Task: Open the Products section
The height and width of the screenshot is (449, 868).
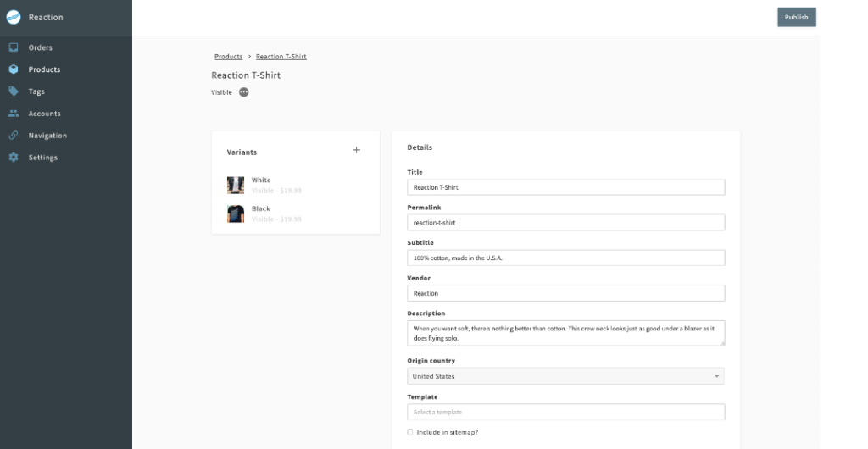Action: [x=44, y=69]
